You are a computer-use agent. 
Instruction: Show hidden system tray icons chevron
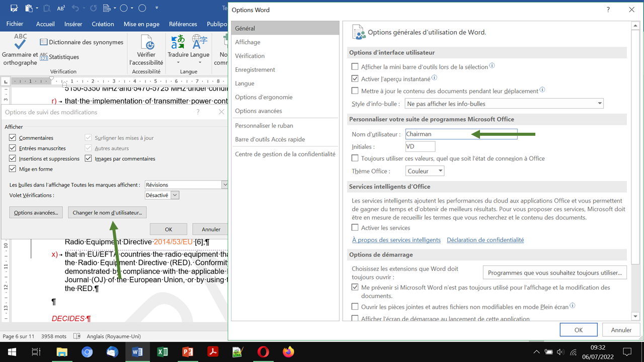click(536, 352)
